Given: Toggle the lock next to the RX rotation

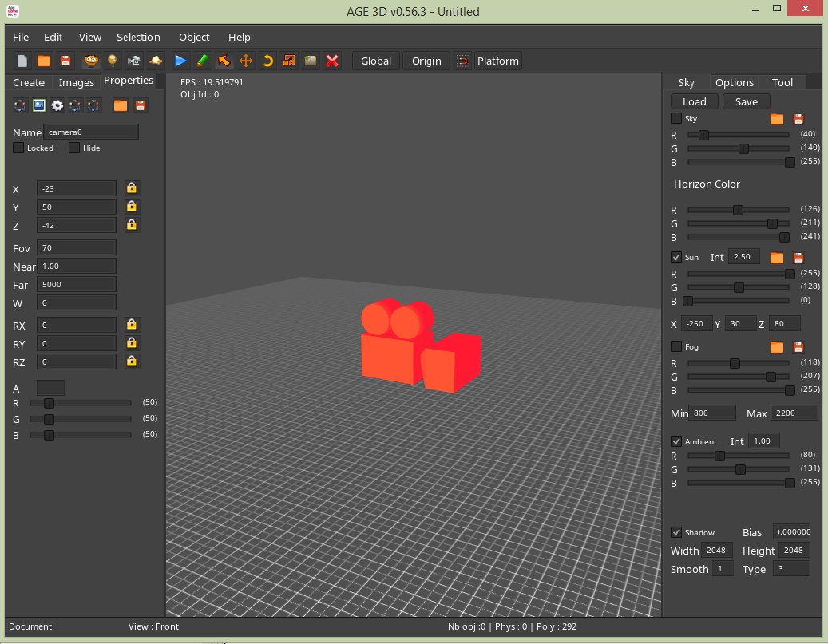Looking at the screenshot, I should pos(132,325).
